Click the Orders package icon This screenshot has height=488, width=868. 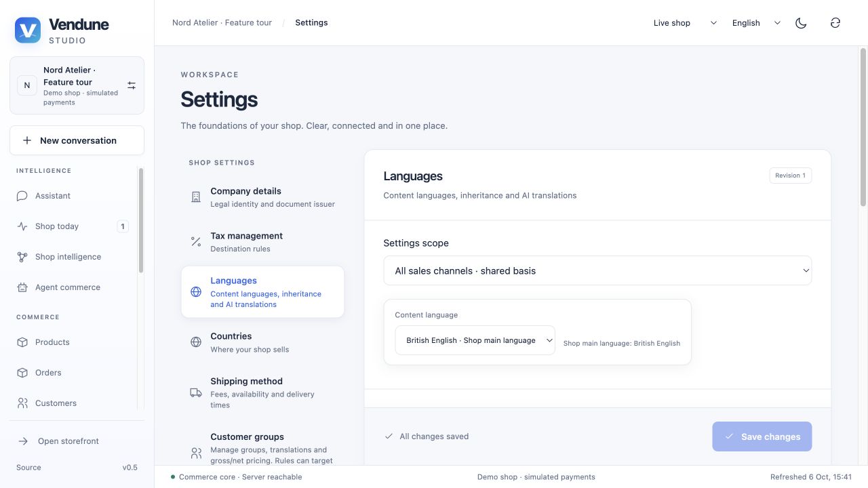point(22,373)
